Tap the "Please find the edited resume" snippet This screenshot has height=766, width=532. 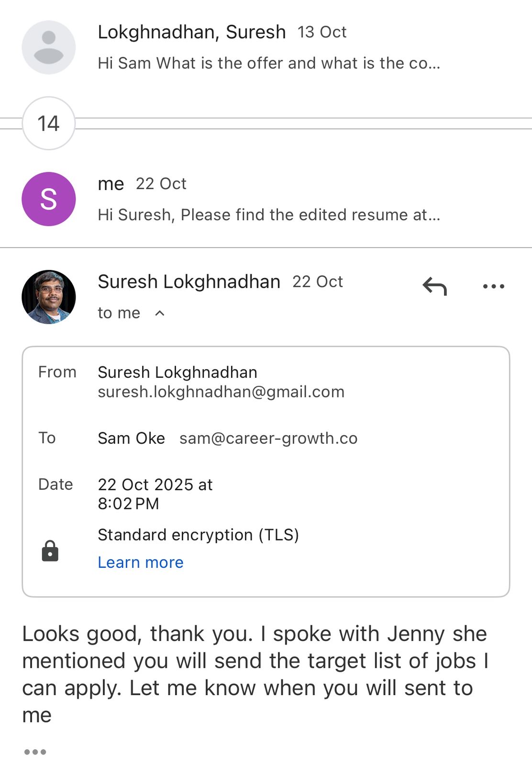coord(269,215)
